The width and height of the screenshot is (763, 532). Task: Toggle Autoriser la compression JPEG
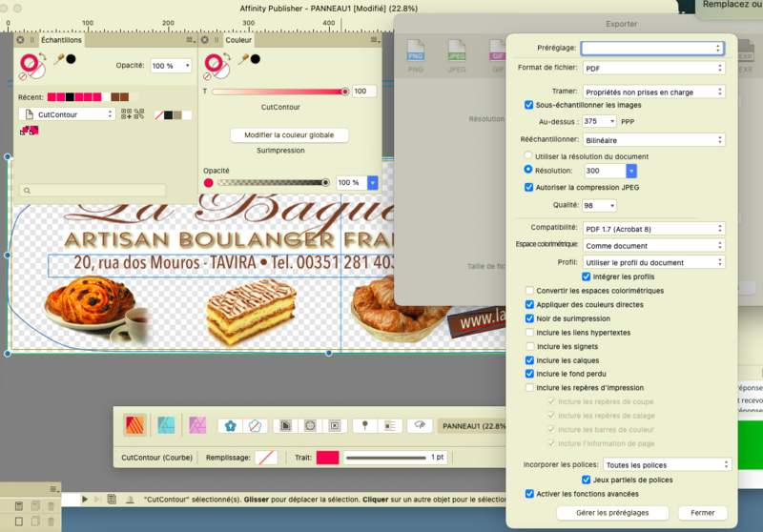tap(529, 187)
